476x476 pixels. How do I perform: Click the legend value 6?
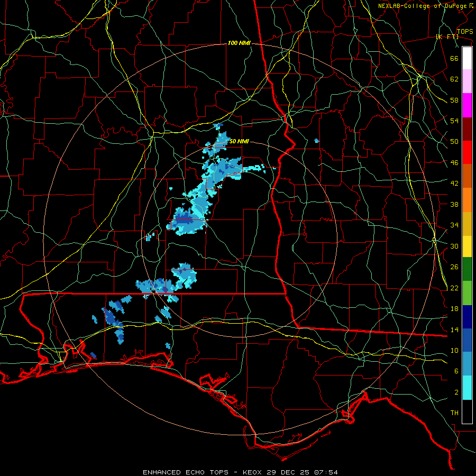(456, 371)
